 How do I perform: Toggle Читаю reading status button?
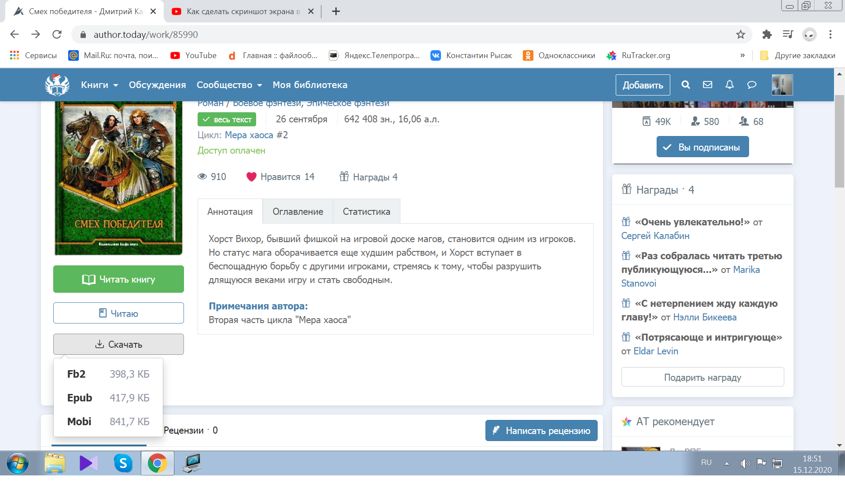[x=118, y=313]
